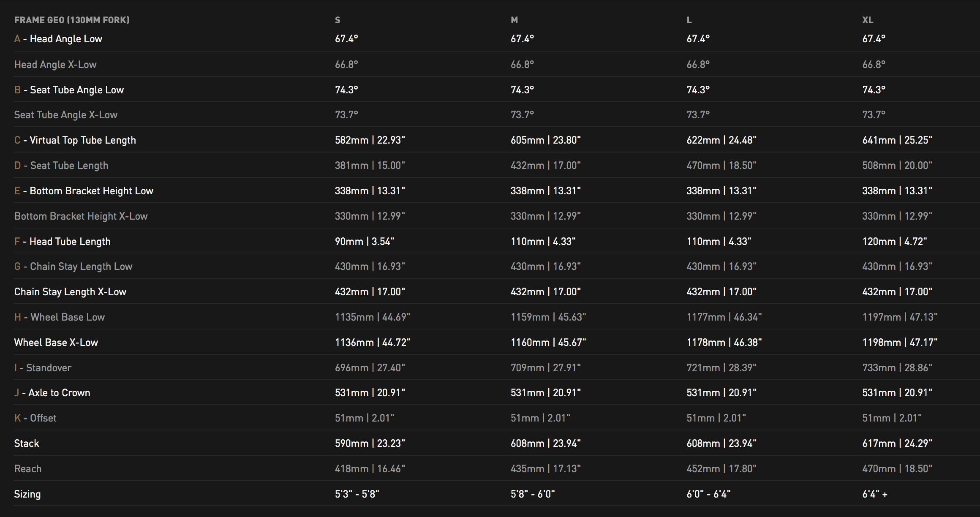Select the S size column header
Screen dimensions: 980x517
[338, 20]
